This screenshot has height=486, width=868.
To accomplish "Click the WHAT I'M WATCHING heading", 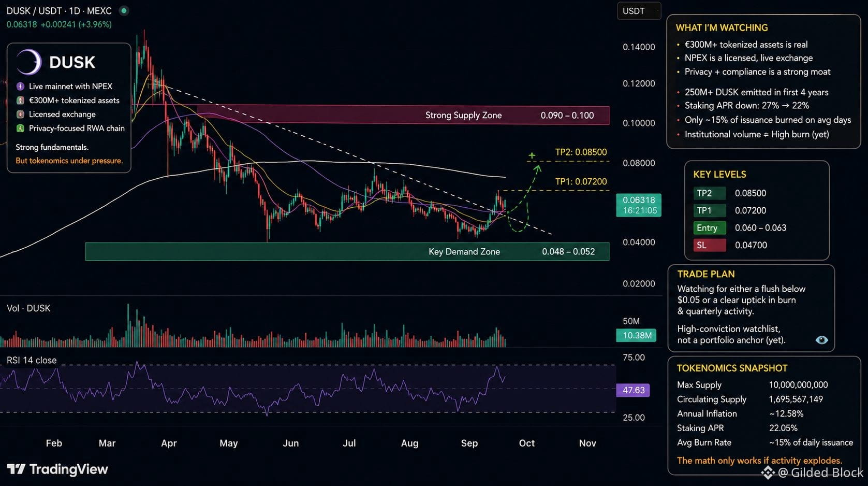I will coord(722,28).
